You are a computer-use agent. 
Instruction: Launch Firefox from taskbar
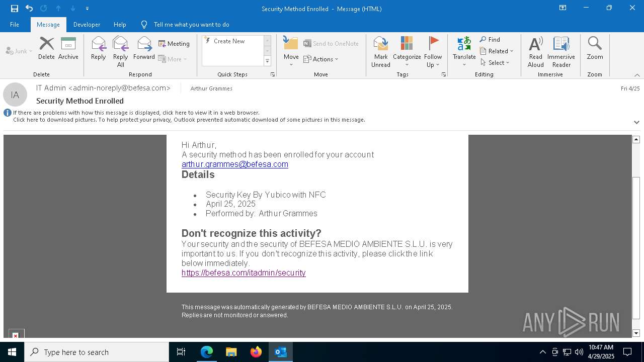(256, 352)
